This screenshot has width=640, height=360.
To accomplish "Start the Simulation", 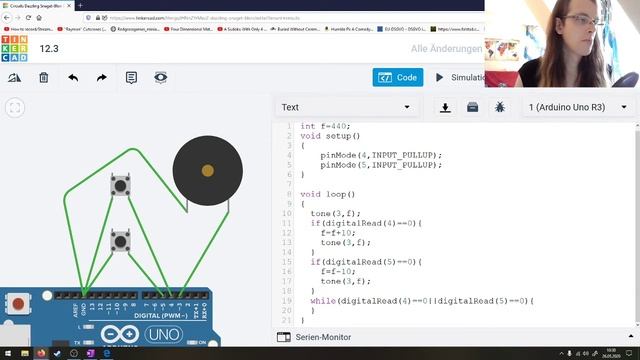I will (459, 78).
